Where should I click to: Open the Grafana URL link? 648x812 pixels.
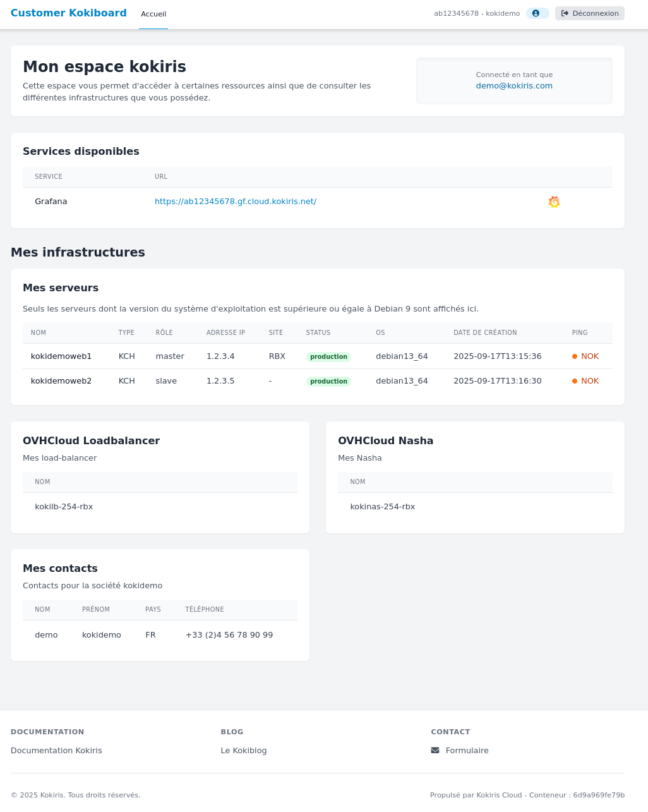235,202
